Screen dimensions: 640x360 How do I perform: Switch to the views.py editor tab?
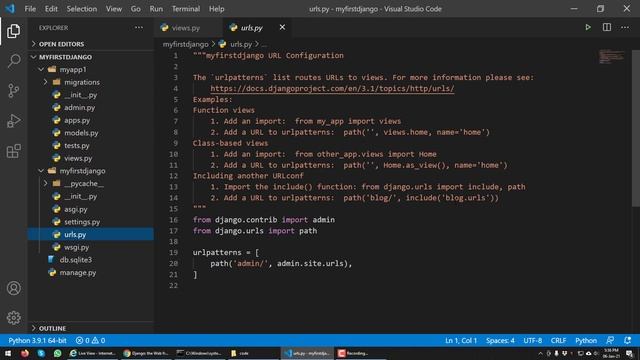(189, 27)
